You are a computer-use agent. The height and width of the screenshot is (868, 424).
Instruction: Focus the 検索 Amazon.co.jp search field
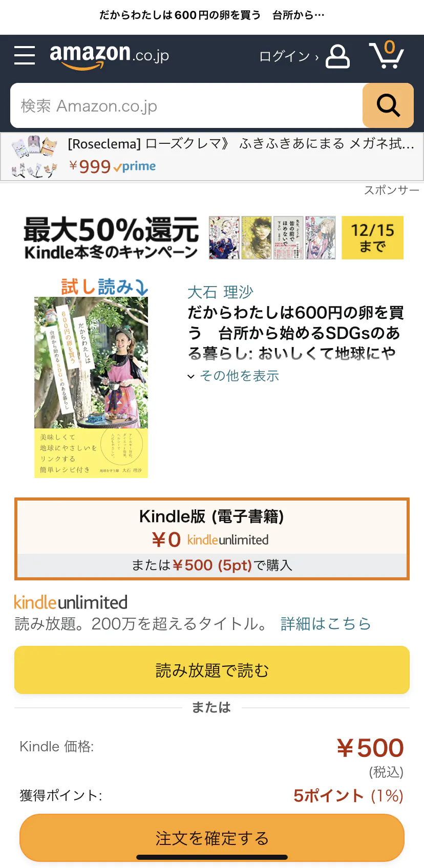pos(186,105)
